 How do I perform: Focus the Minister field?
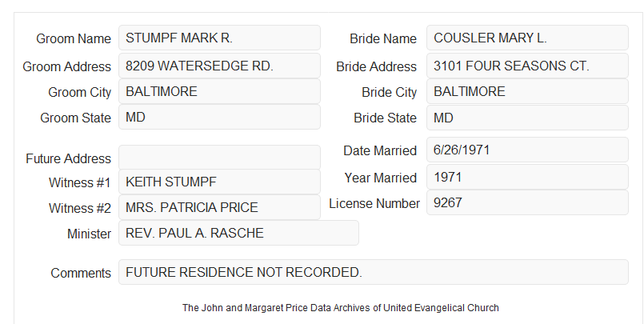[x=238, y=233]
